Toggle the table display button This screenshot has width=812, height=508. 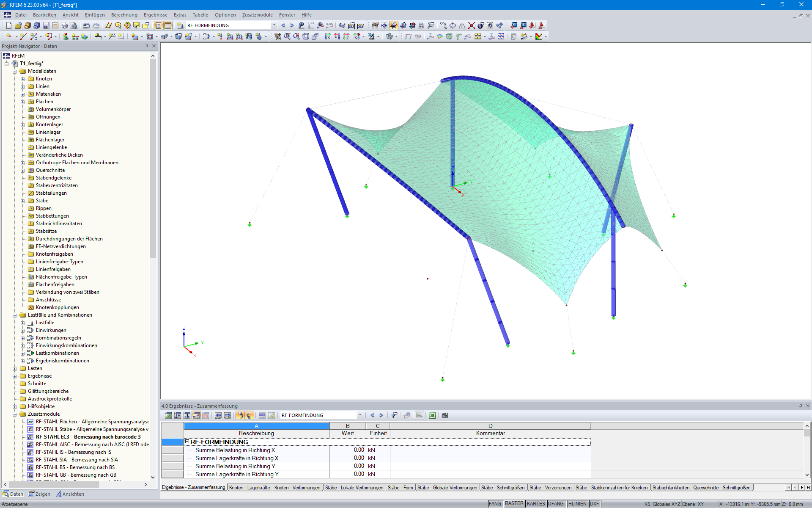(168, 25)
